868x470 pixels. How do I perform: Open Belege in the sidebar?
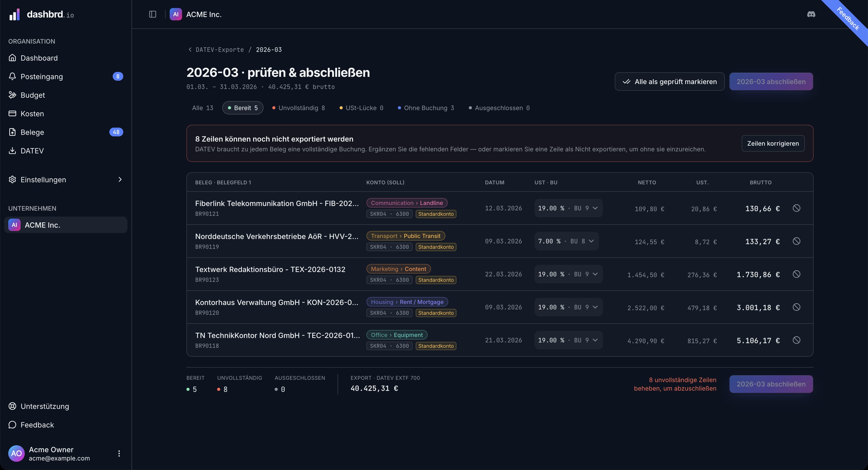66,132
